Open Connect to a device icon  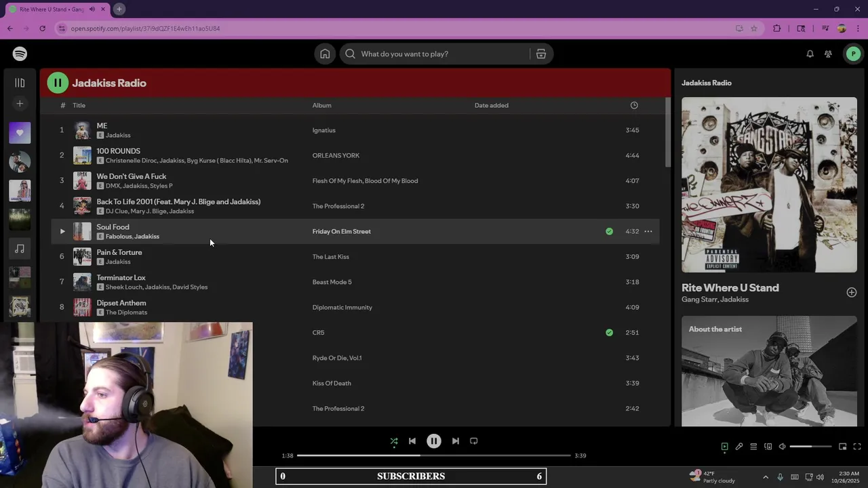(768, 447)
